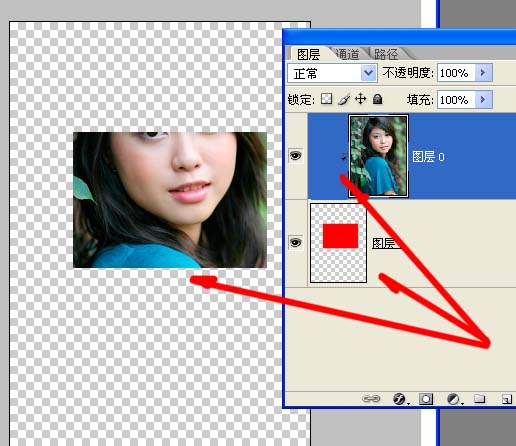Expand the opacity slider arrow
Viewport: 516px width, 446px height.
point(483,72)
